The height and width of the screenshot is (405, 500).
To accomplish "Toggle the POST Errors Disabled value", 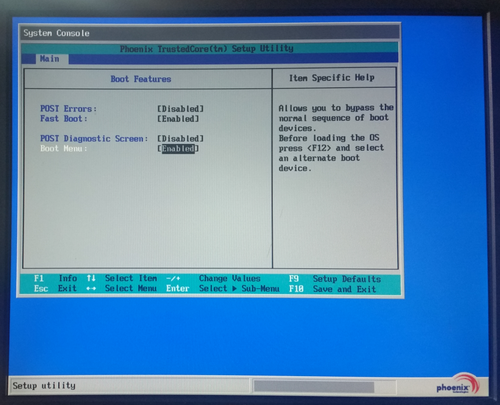I will point(180,109).
